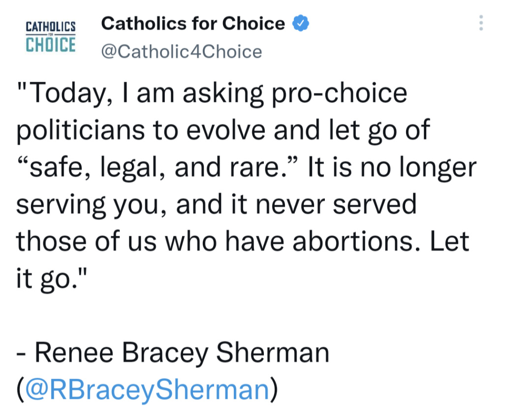Click the teal CHOICE word in logo
The height and width of the screenshot is (420, 507).
pyautogui.click(x=51, y=44)
